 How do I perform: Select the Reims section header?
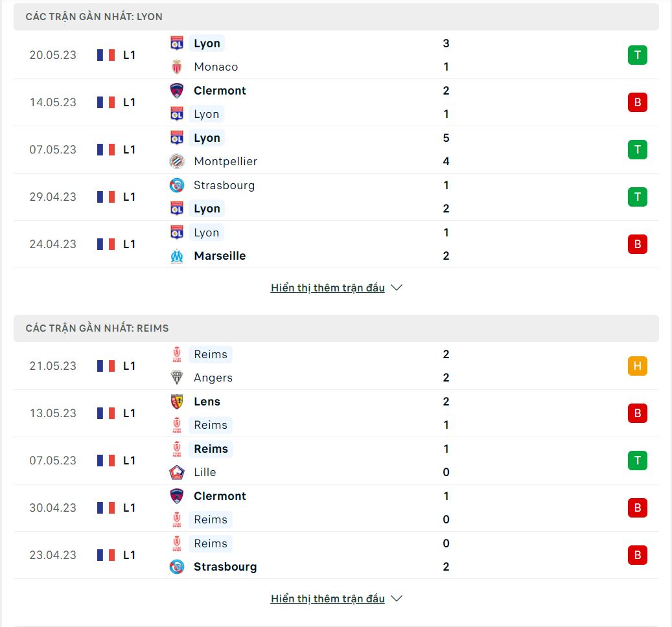[x=336, y=328]
